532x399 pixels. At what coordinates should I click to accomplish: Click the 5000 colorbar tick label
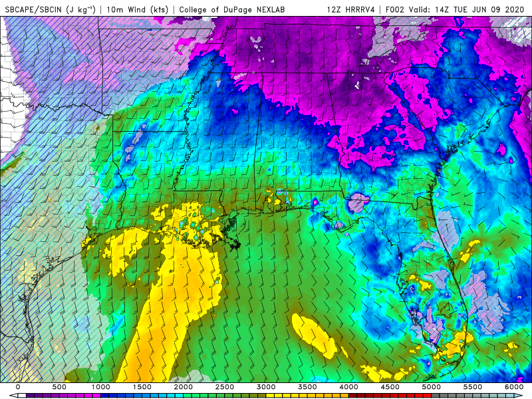tap(432, 387)
